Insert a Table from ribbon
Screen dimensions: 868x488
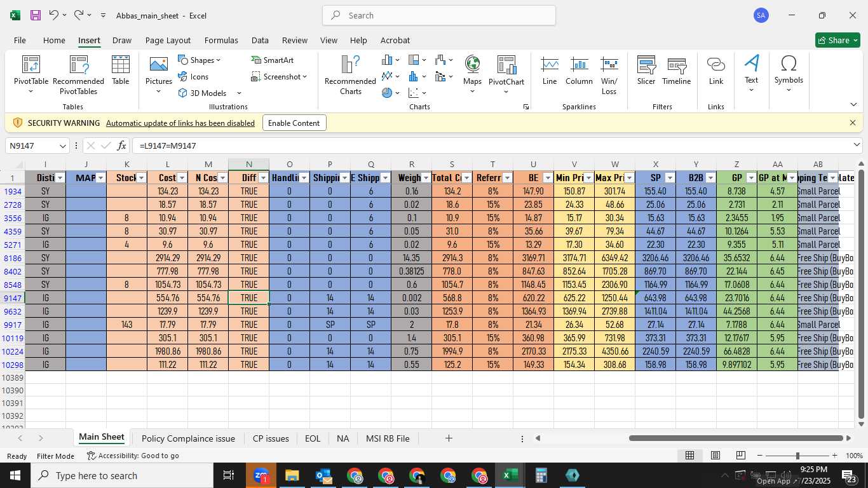[x=121, y=70]
